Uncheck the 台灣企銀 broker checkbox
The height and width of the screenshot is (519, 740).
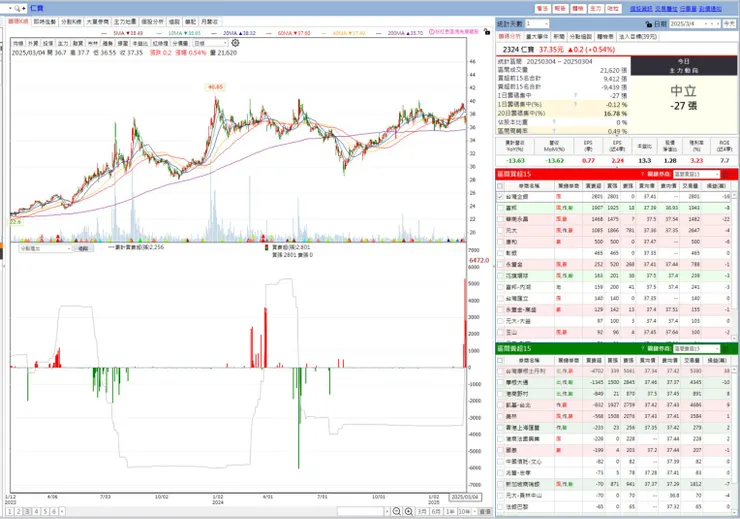click(500, 197)
